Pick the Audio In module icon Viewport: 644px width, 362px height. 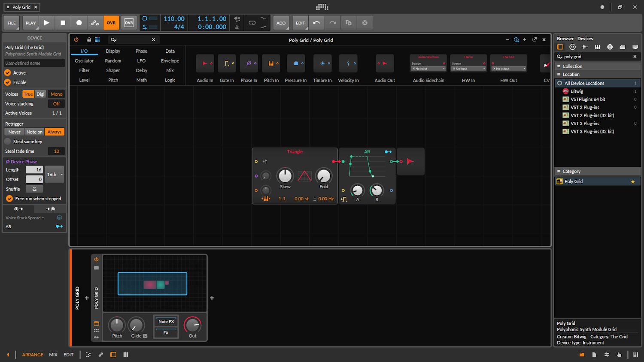pyautogui.click(x=205, y=63)
